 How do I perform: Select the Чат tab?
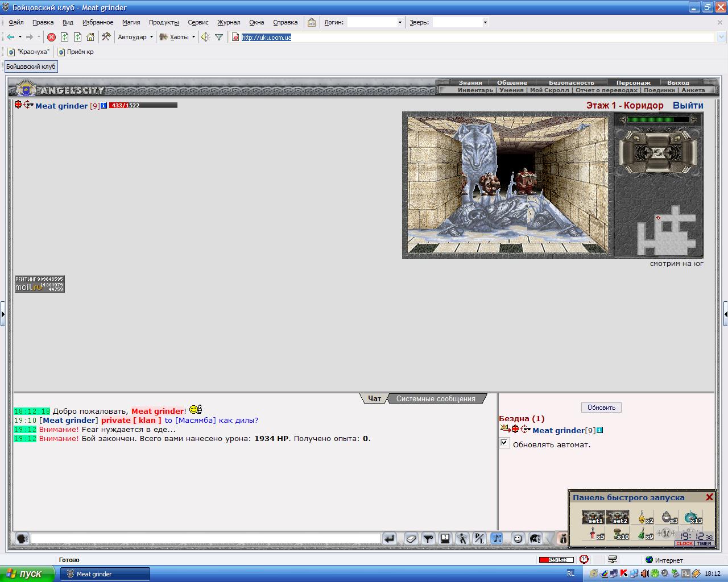coord(374,398)
